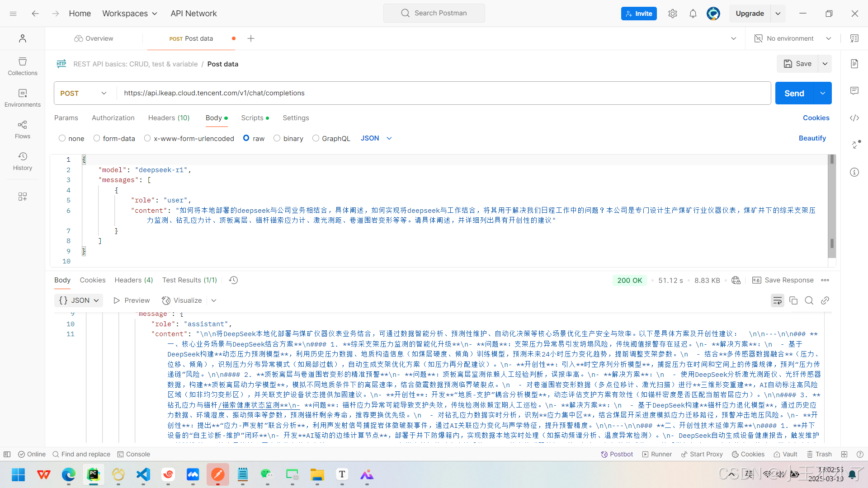868x488 pixels.
Task: Click the Beautify link
Action: 812,138
